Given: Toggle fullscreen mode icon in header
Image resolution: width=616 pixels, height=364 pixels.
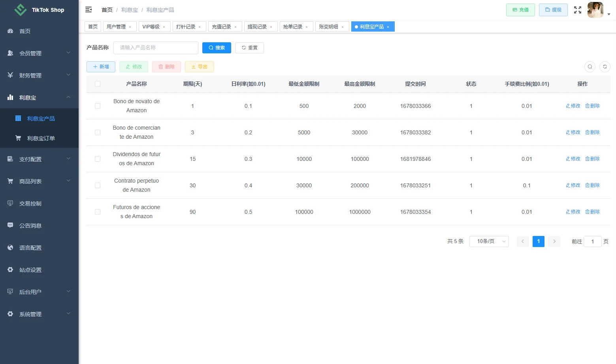Looking at the screenshot, I should coord(578,10).
